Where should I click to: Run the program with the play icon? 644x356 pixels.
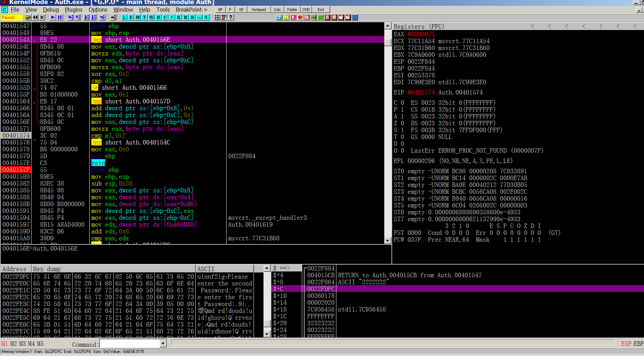pos(53,17)
